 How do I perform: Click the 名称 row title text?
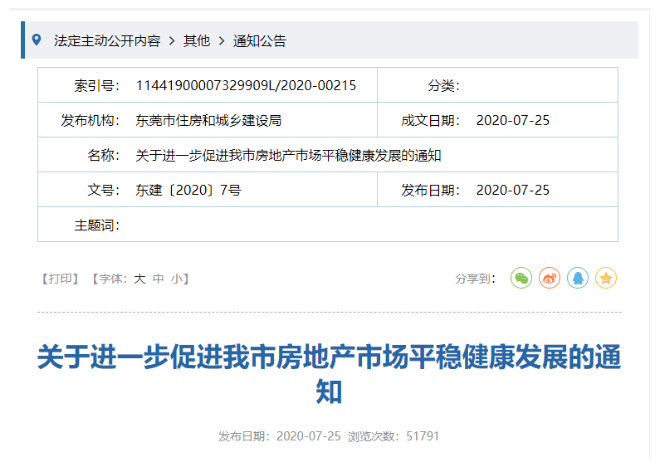point(288,155)
